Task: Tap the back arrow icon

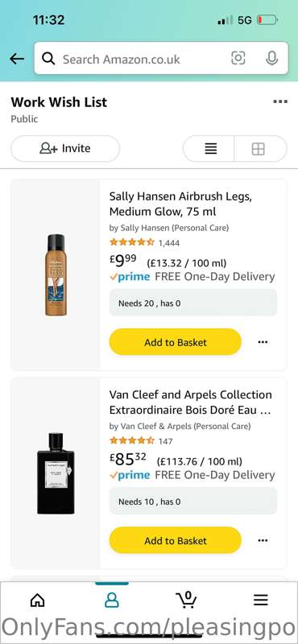Action: (17, 59)
